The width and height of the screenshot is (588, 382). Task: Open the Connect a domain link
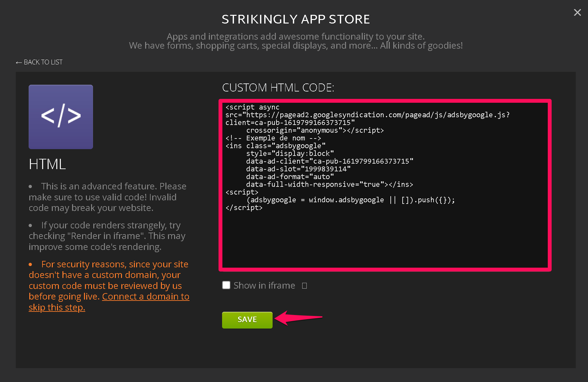coord(109,302)
